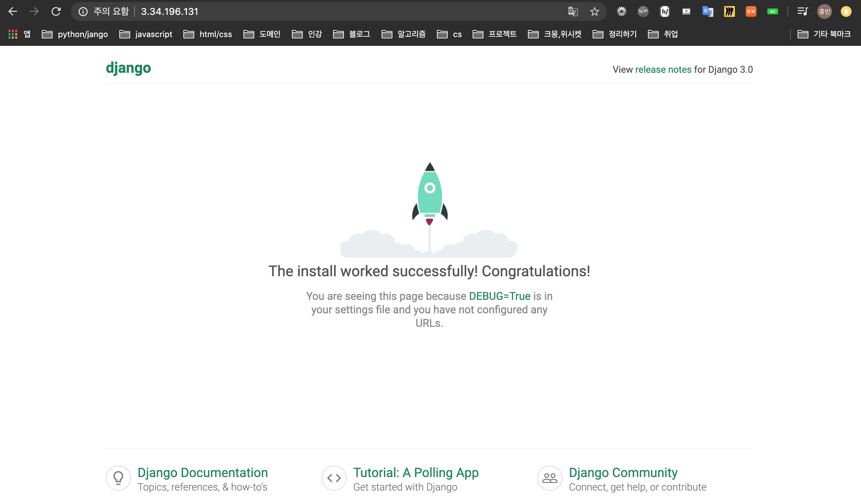Follow the DEBUG=True link

pyautogui.click(x=500, y=296)
